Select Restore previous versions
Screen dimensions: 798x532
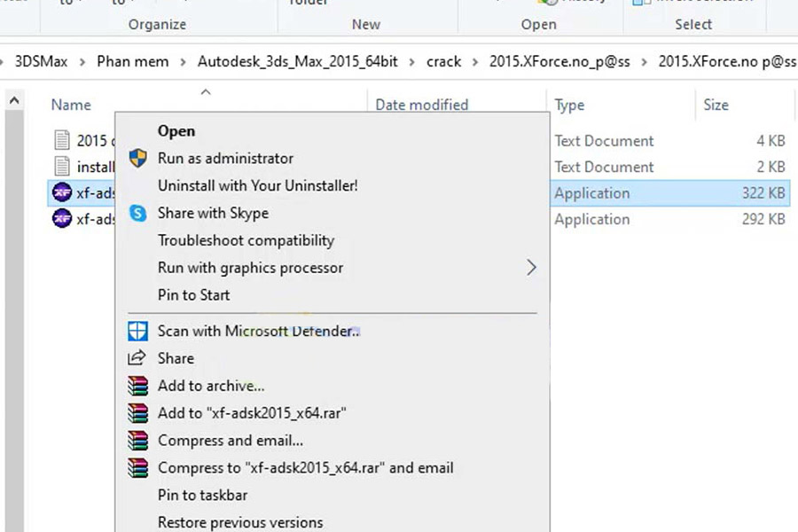240,522
